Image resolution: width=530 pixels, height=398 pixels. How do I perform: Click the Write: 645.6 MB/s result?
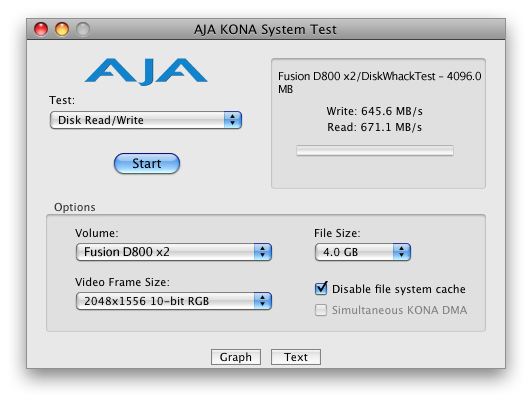[375, 111]
